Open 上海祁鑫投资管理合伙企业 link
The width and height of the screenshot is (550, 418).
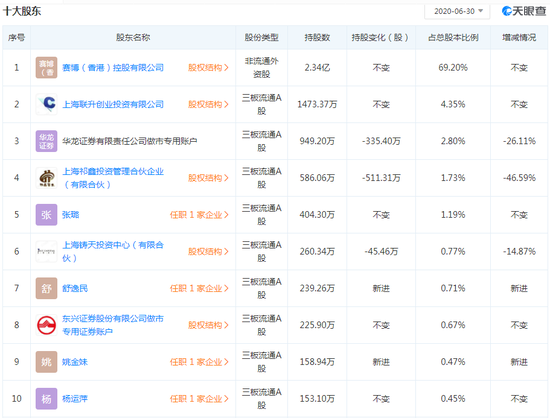coord(113,178)
